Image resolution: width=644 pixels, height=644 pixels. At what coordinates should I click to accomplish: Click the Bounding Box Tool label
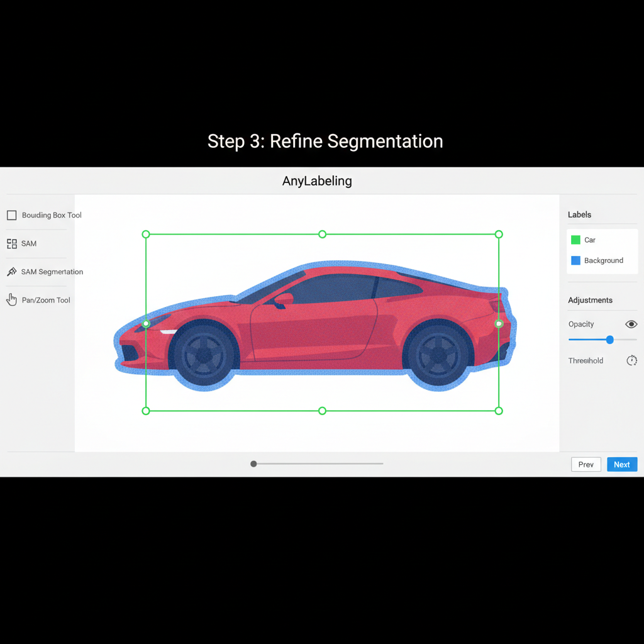pyautogui.click(x=52, y=215)
